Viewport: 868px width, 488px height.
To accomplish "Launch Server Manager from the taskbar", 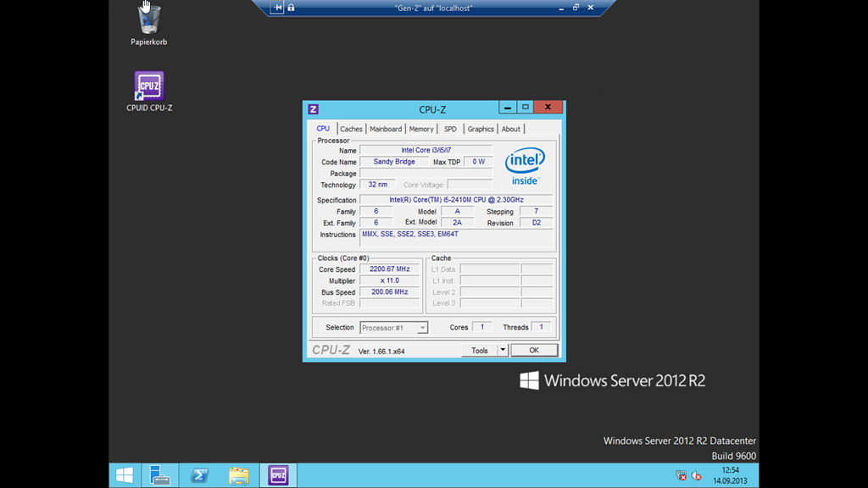I will [x=160, y=475].
